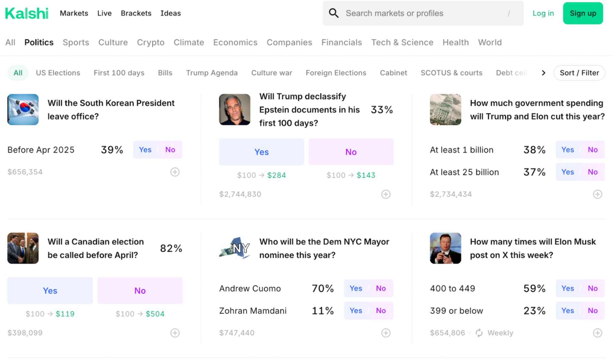Image resolution: width=612 pixels, height=364 pixels.
Task: Select No on Trump declassify Epstein market
Action: pos(351,152)
